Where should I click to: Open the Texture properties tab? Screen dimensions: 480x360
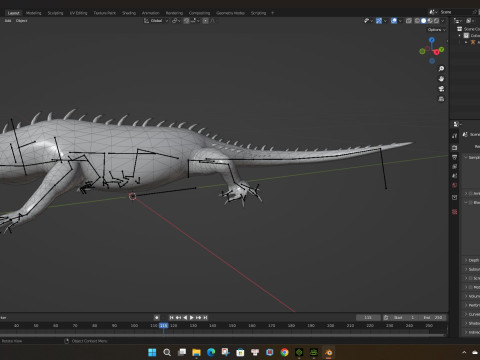[455, 212]
